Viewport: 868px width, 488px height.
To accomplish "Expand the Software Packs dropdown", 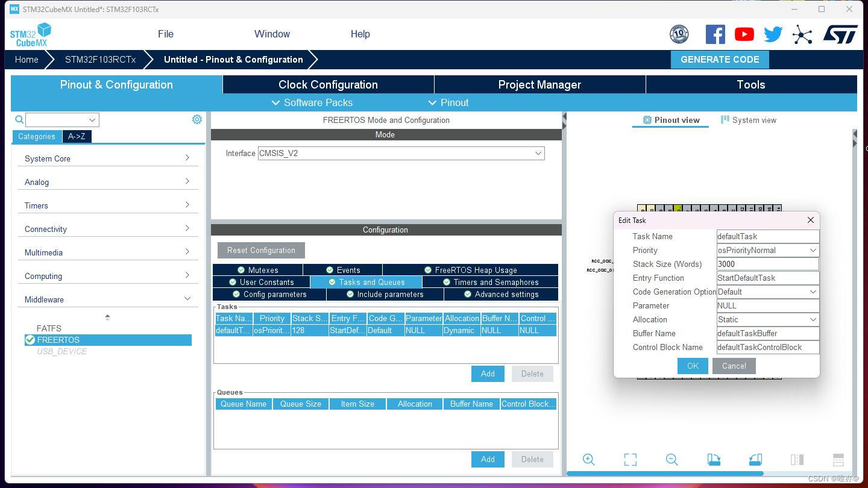I will [312, 102].
